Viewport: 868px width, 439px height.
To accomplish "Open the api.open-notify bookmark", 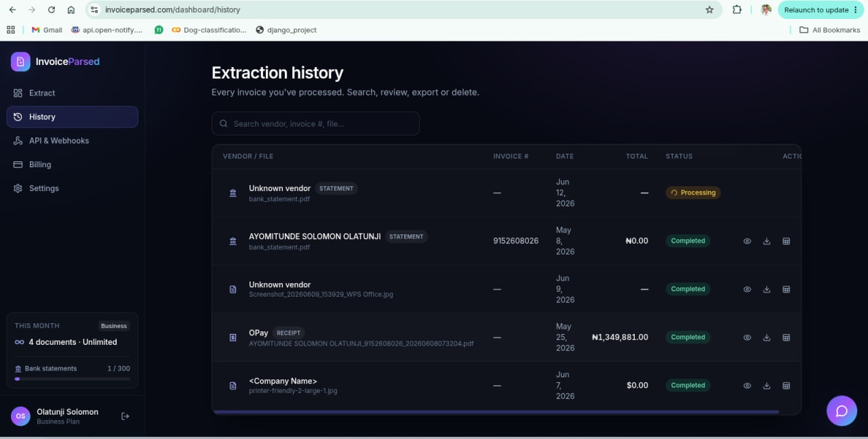I will tap(106, 30).
